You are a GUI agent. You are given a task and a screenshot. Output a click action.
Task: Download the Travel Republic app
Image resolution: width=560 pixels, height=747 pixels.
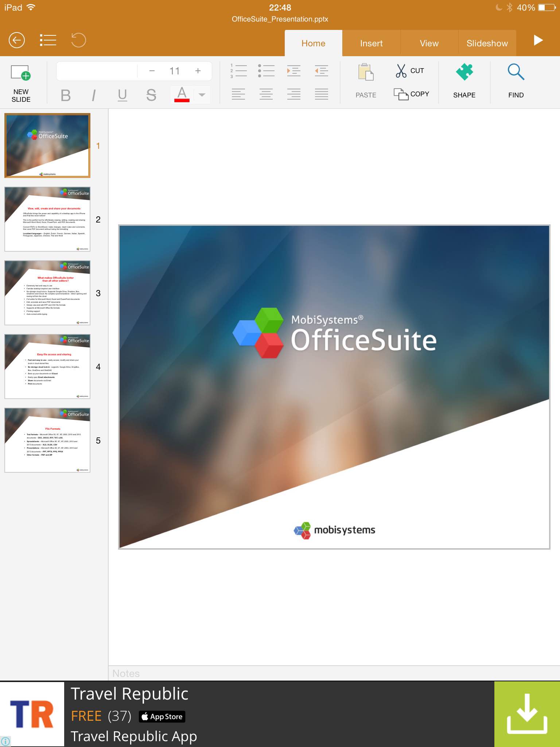pos(527,714)
